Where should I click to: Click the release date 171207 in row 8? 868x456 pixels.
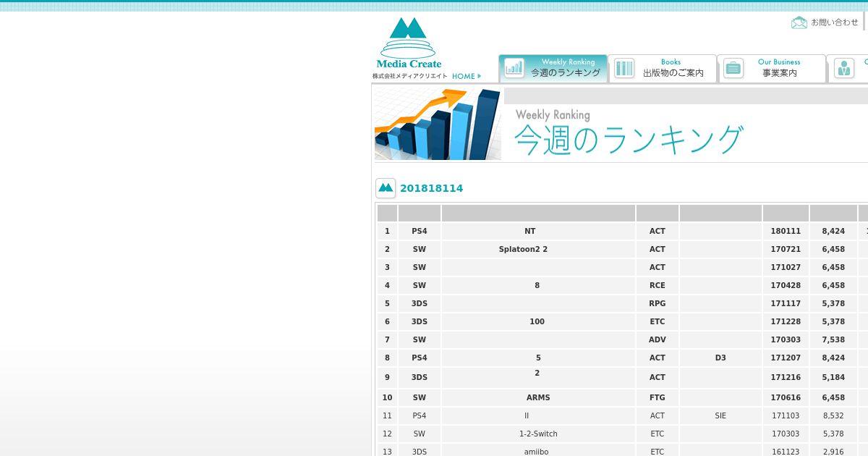tap(786, 358)
